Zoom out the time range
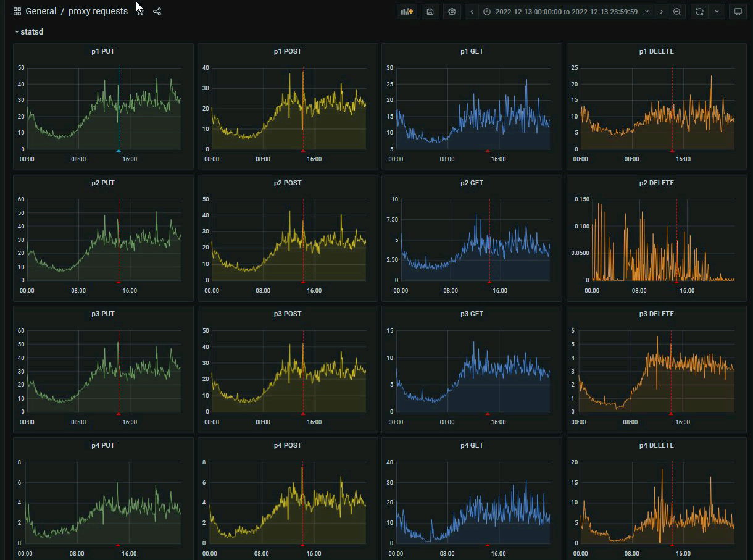Screen dimensions: 753x560 (x=677, y=11)
